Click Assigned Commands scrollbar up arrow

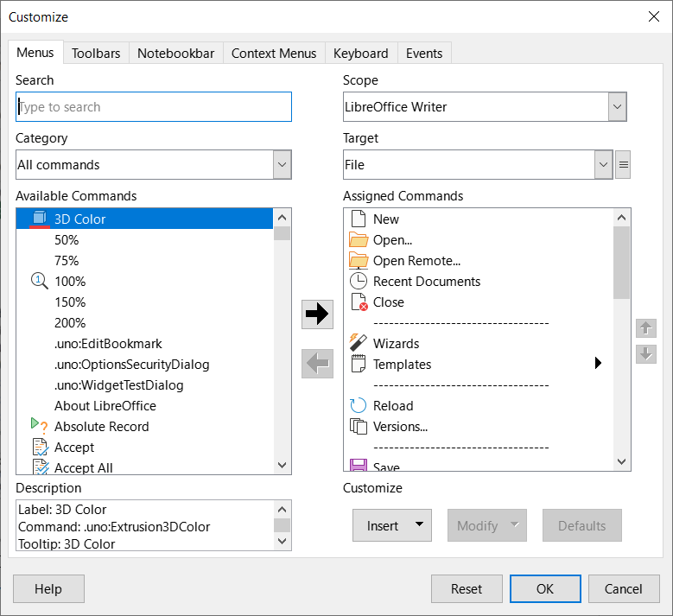pyautogui.click(x=621, y=218)
